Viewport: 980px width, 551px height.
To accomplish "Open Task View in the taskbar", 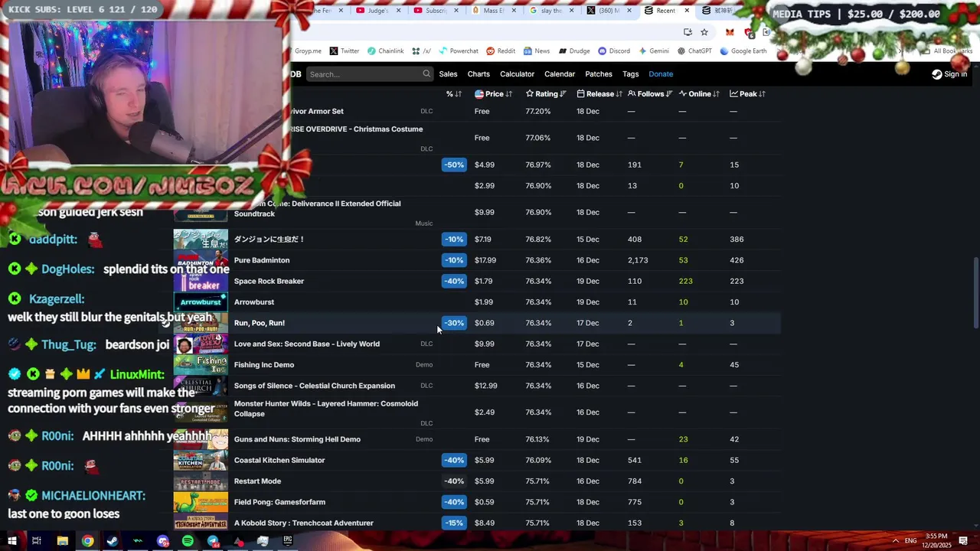I will click(x=36, y=541).
